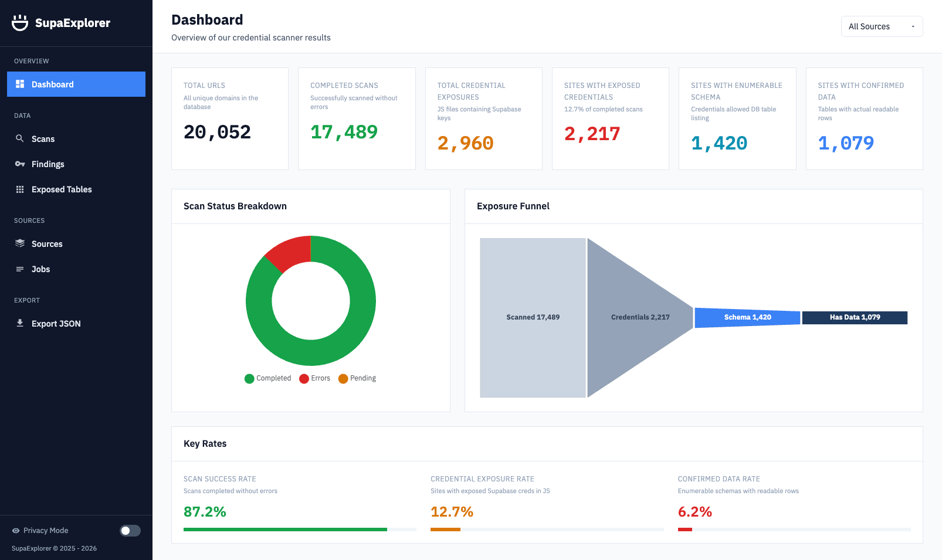Open the All Sources dropdown
The image size is (942, 560).
point(882,26)
